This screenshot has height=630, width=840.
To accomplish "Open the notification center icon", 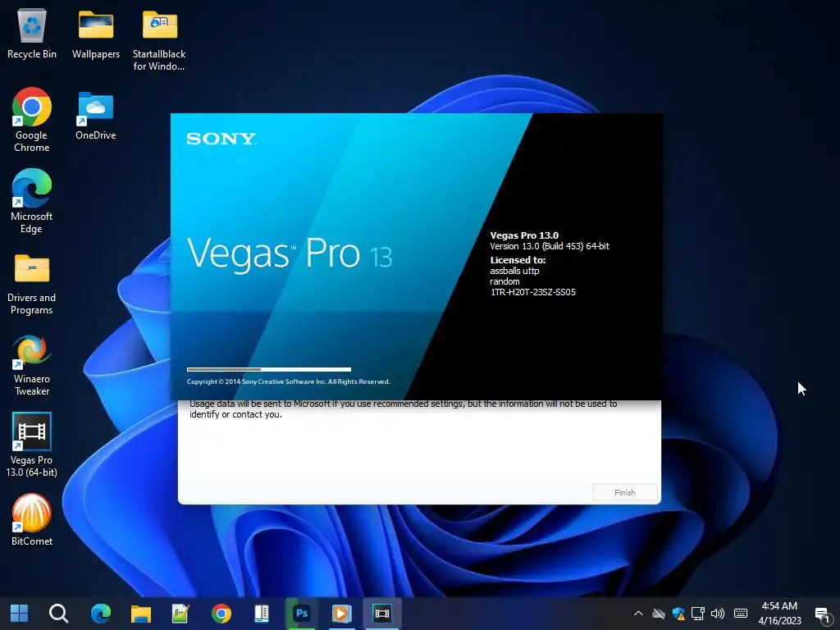I will click(x=822, y=614).
